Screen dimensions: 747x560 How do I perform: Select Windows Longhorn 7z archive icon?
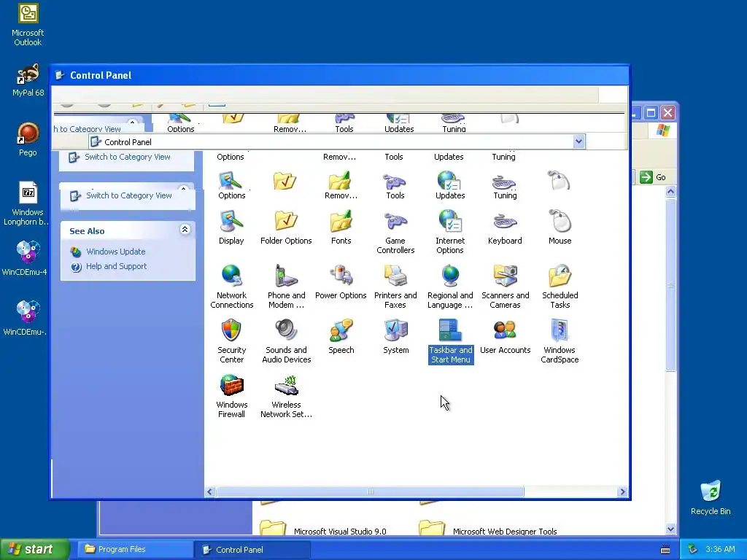(27, 203)
